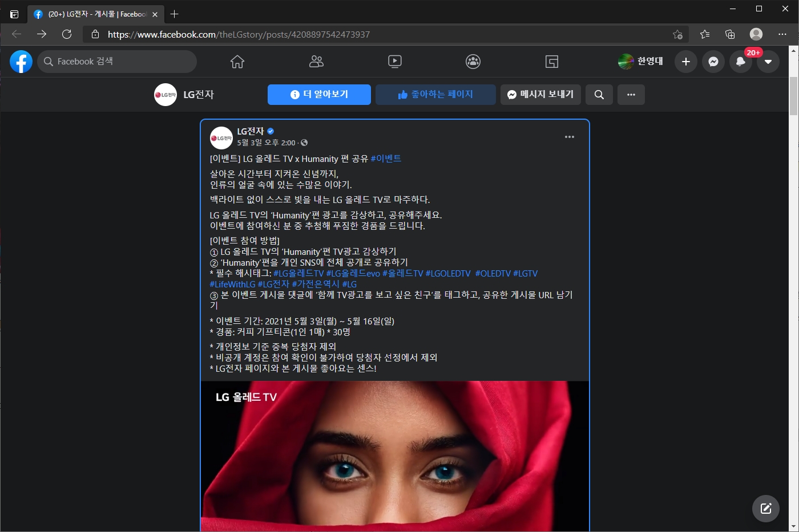Open the Groups icon in navigation

[473, 62]
